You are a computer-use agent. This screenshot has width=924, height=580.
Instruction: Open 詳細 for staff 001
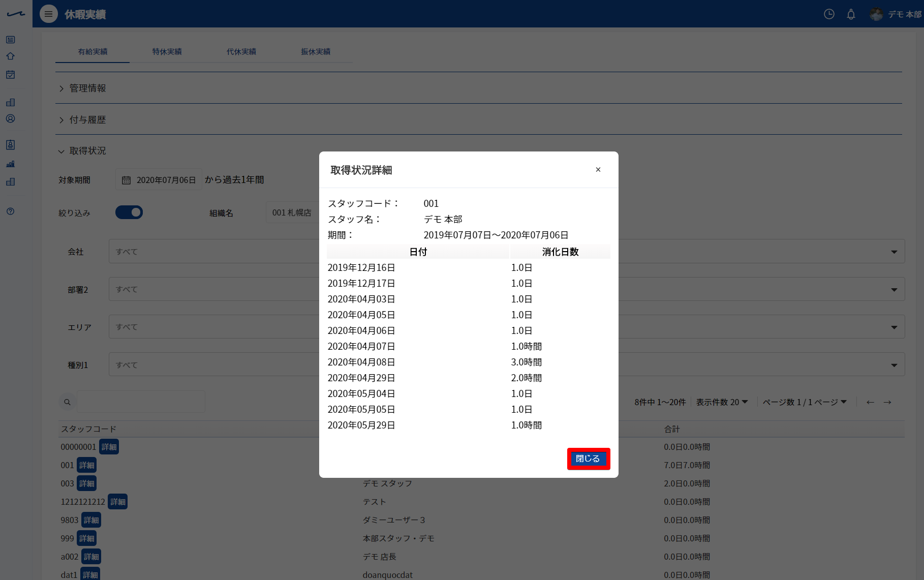point(86,465)
